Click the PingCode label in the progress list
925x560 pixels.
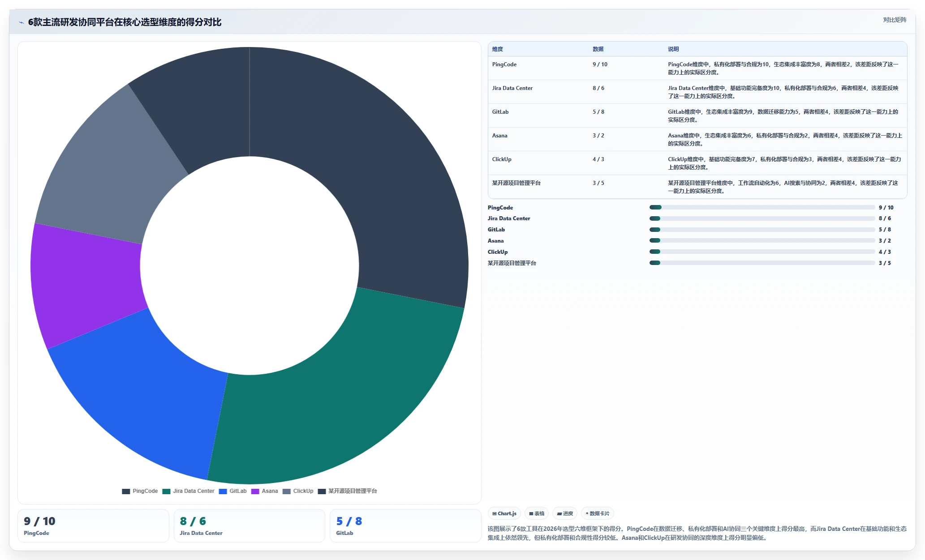pyautogui.click(x=500, y=208)
